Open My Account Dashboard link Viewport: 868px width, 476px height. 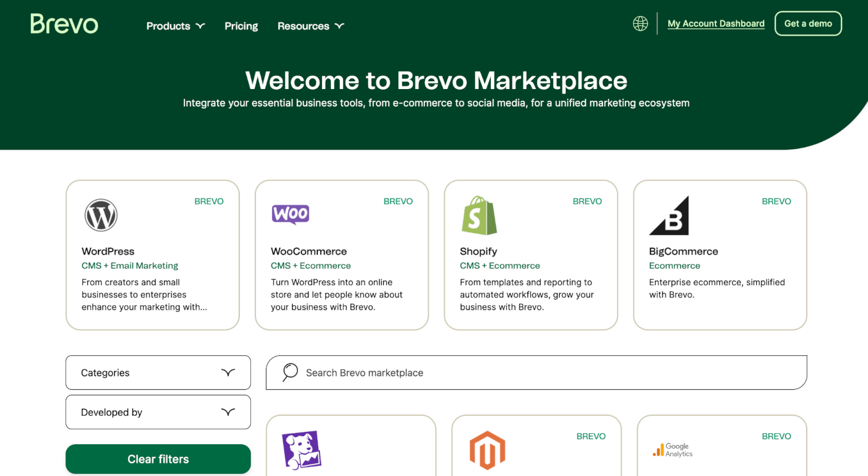(x=716, y=23)
